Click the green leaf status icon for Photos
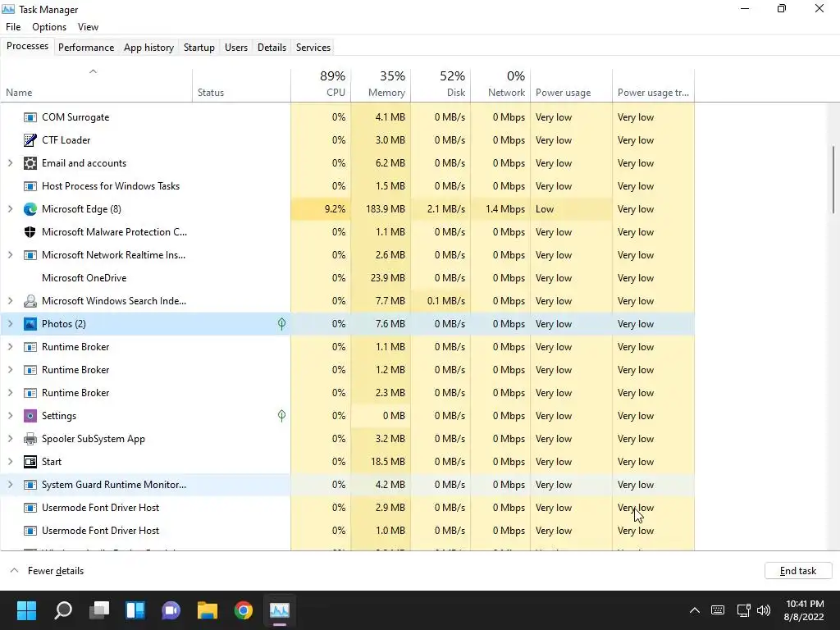Image resolution: width=840 pixels, height=630 pixels. click(281, 323)
